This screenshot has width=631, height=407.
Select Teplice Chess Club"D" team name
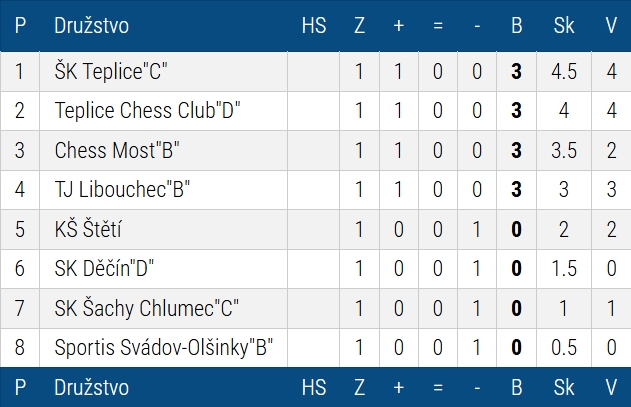click(x=148, y=111)
